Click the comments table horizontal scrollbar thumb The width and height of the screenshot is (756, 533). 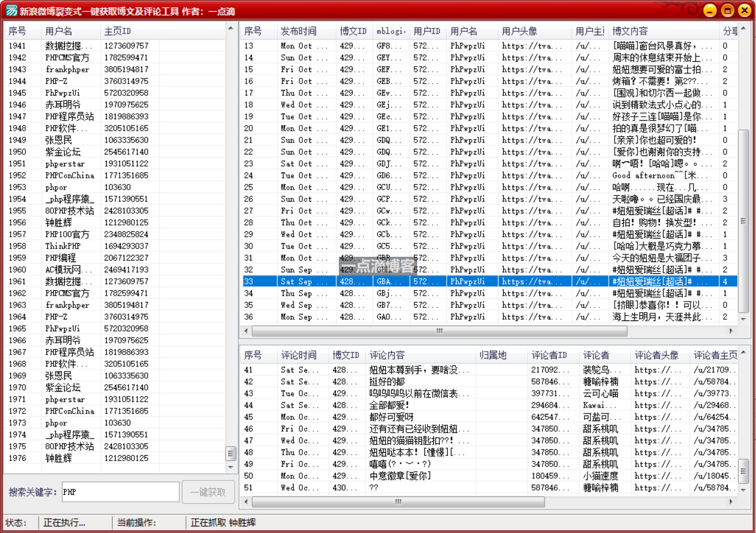[x=398, y=502]
